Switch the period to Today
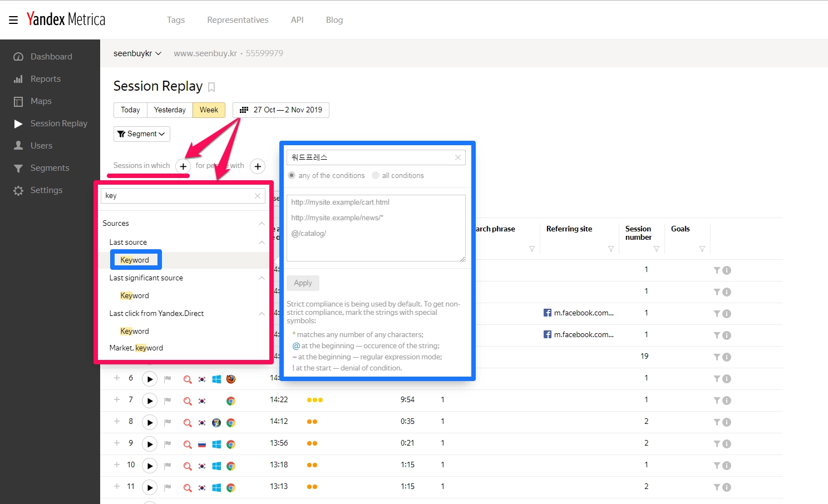Image resolution: width=828 pixels, height=504 pixels. (x=130, y=110)
